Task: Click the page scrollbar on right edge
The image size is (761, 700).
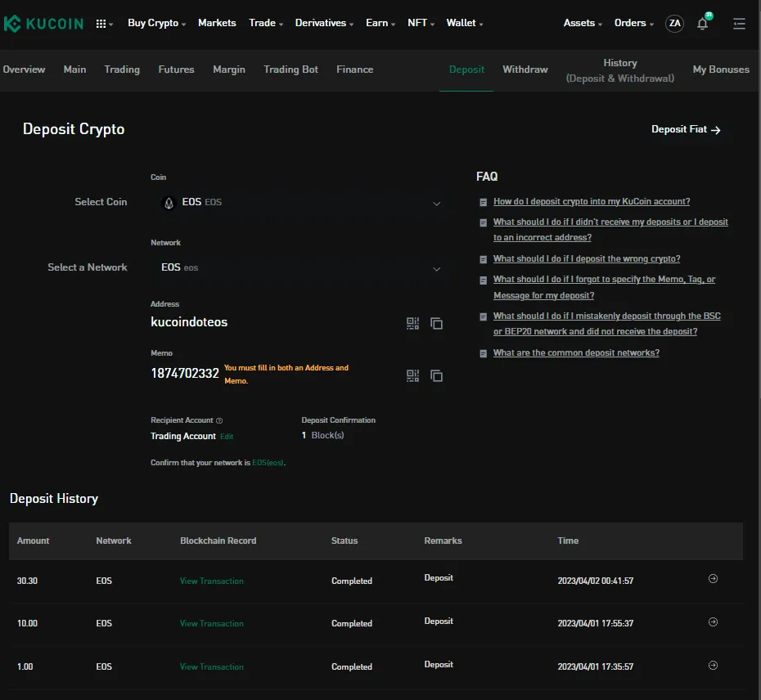Action: click(759, 199)
